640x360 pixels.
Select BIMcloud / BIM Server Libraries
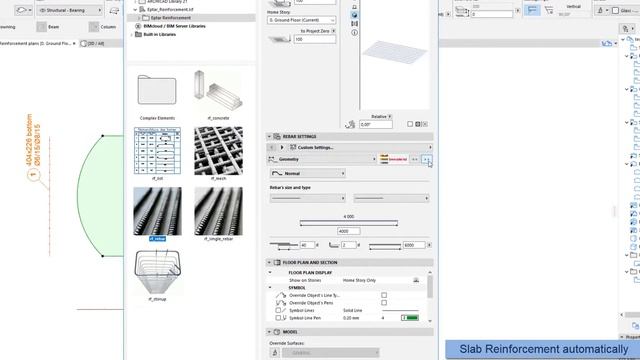click(174, 26)
